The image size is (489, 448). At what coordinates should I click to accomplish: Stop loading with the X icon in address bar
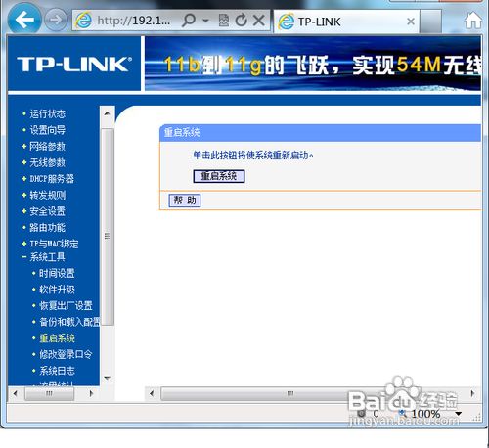point(259,21)
